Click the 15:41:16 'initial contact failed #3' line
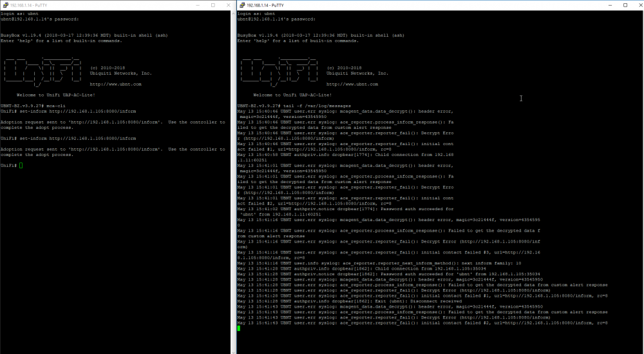Viewport: 644px width, 354px height. pos(388,255)
